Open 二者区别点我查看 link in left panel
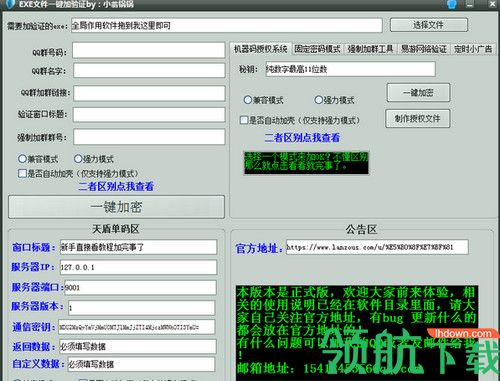500x381 pixels. 116,186
